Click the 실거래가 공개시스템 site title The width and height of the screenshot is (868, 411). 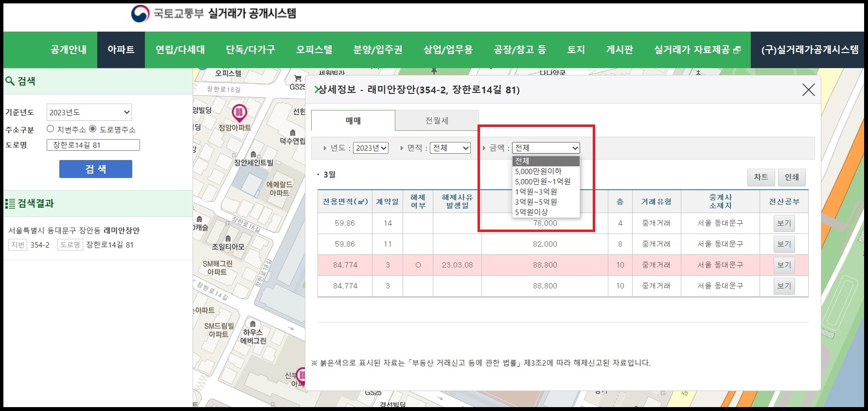[252, 14]
